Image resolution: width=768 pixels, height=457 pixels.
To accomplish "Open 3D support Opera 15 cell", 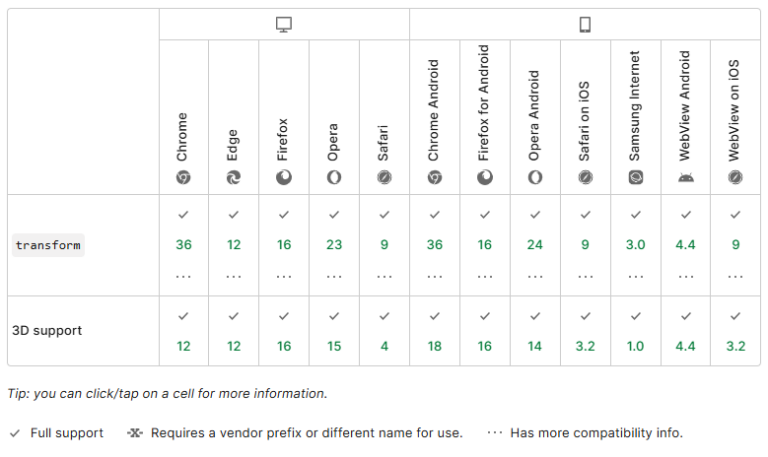I will [334, 331].
